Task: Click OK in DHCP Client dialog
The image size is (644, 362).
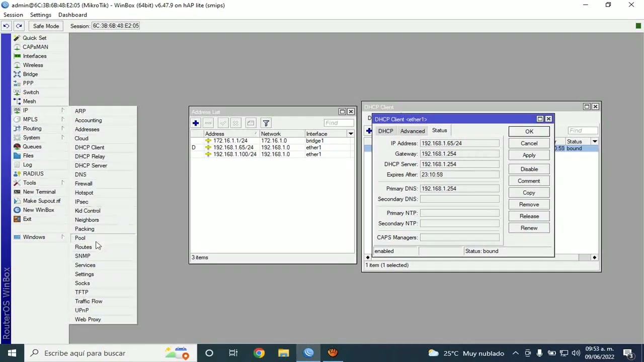Action: point(529,132)
